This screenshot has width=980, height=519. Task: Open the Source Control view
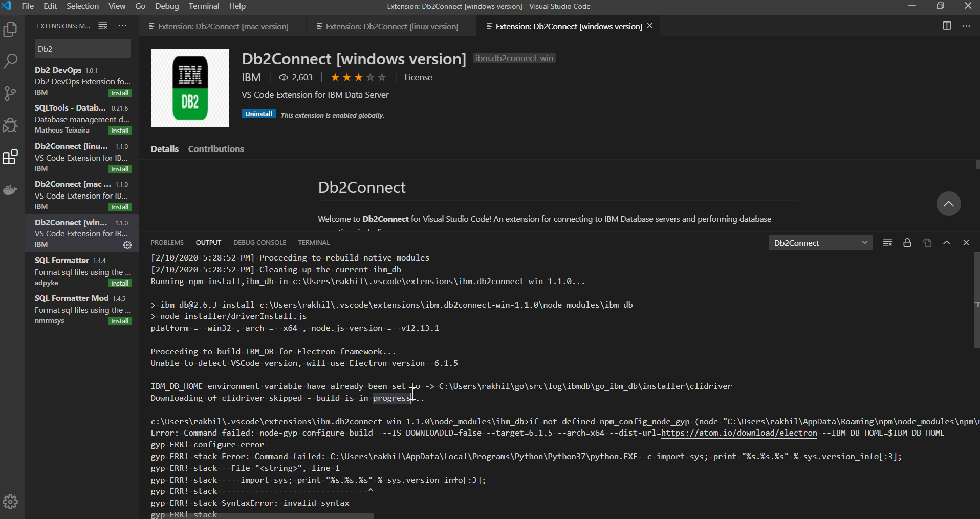(x=10, y=93)
